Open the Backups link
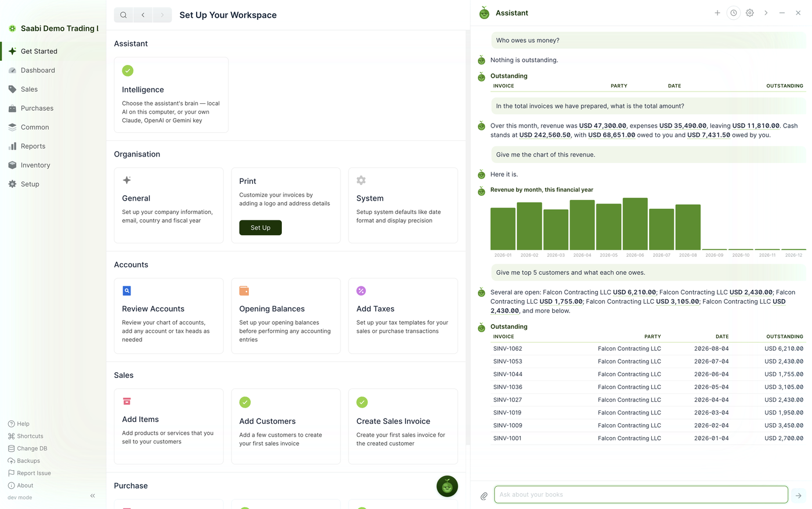The height and width of the screenshot is (509, 812). (x=24, y=461)
